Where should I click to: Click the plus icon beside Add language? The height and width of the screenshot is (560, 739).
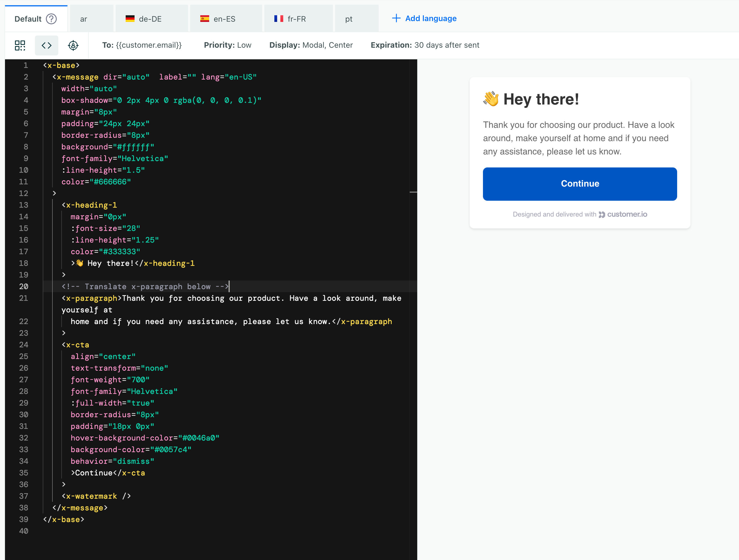tap(396, 18)
